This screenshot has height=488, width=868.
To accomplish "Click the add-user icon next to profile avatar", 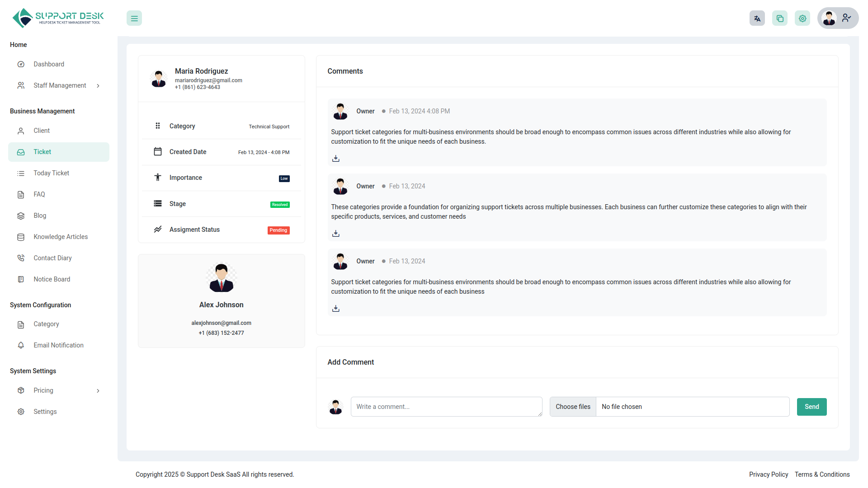I will [846, 18].
